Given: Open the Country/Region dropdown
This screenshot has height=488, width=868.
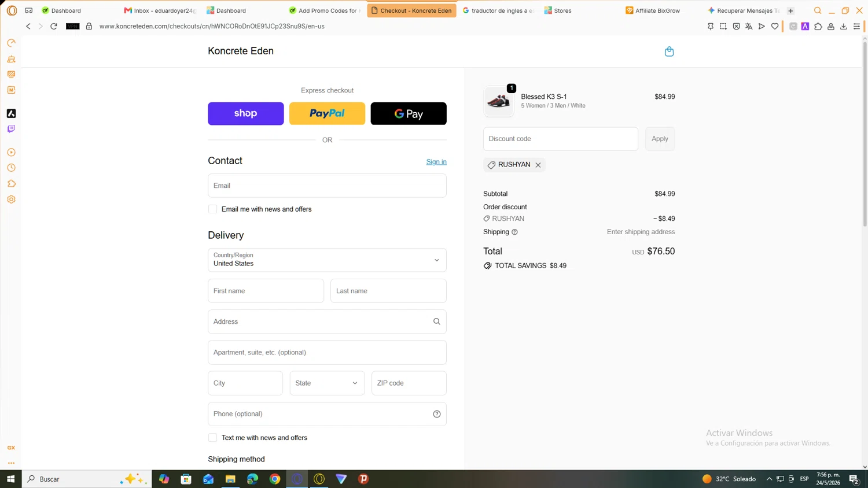Looking at the screenshot, I should pos(327,260).
